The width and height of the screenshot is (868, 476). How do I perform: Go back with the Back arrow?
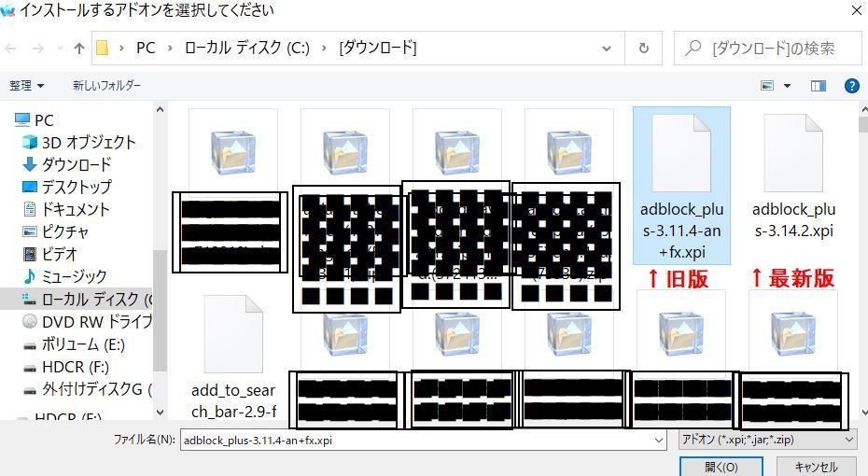10,49
